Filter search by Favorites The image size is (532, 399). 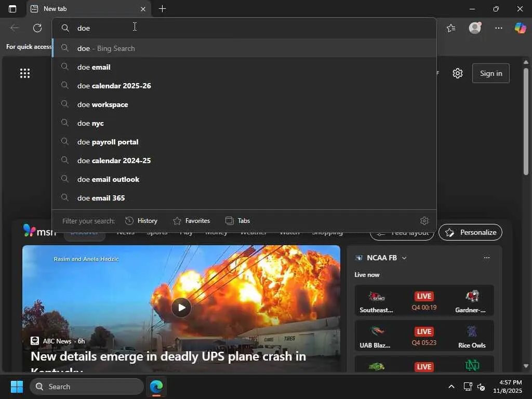191,221
